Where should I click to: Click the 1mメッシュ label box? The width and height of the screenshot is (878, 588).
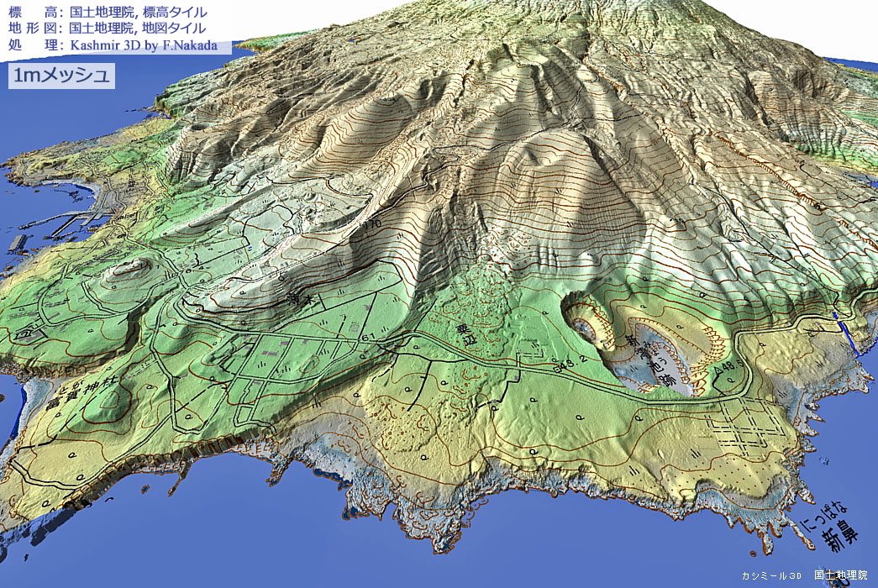coord(61,76)
